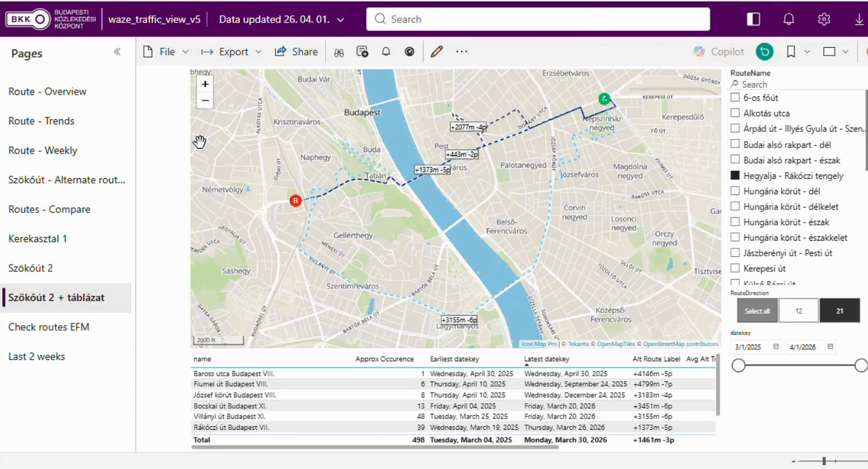
Task: Click the binoculars explore icon in toolbar
Action: tap(339, 52)
